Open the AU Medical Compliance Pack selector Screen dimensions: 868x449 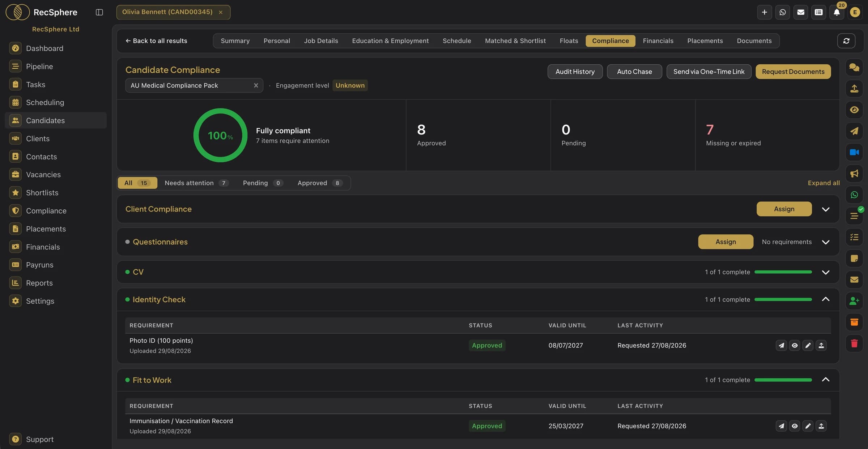(x=194, y=86)
